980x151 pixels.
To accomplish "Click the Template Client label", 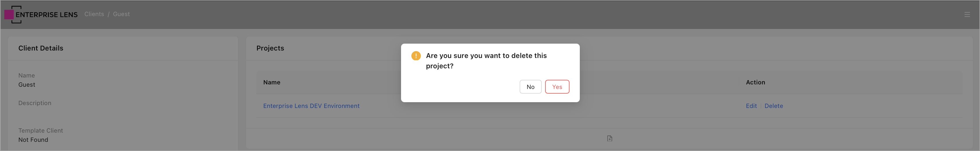I will pos(41,130).
